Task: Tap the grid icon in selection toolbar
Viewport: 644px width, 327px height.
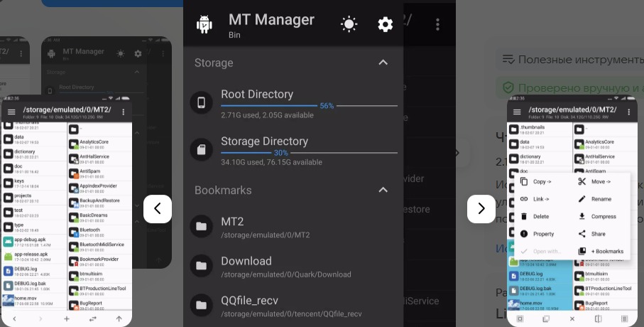Action: tap(625, 318)
